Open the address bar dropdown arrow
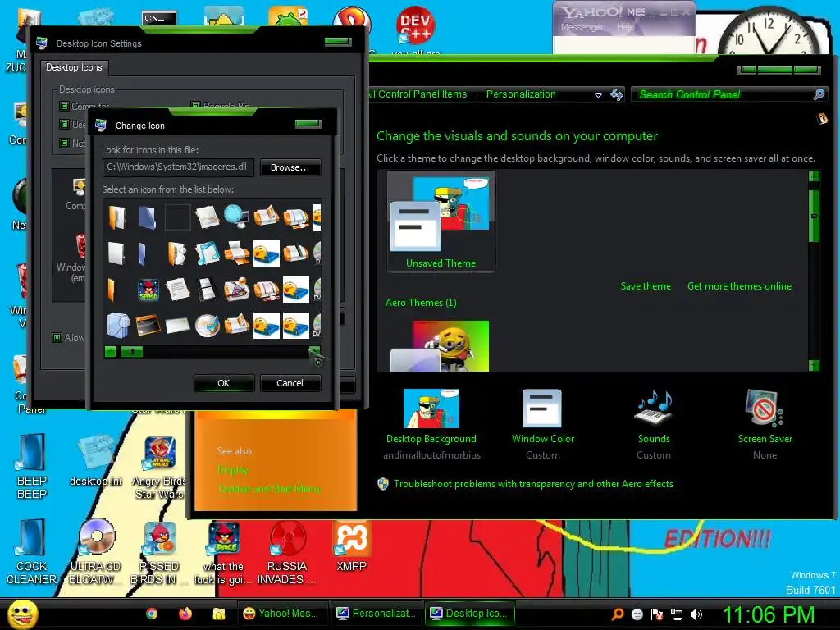Screen dimensions: 840x630 (598, 95)
